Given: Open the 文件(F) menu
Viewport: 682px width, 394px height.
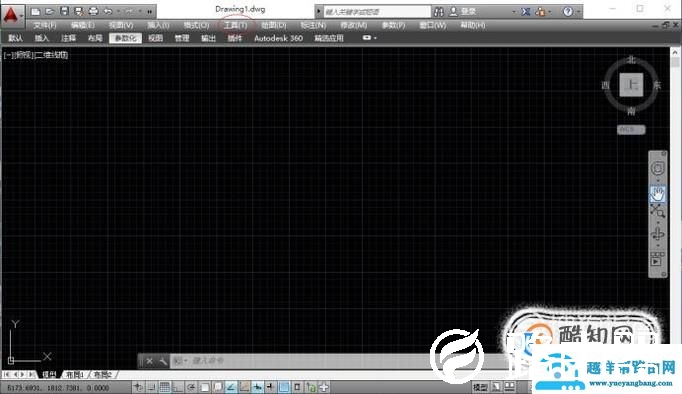Looking at the screenshot, I should tap(45, 25).
